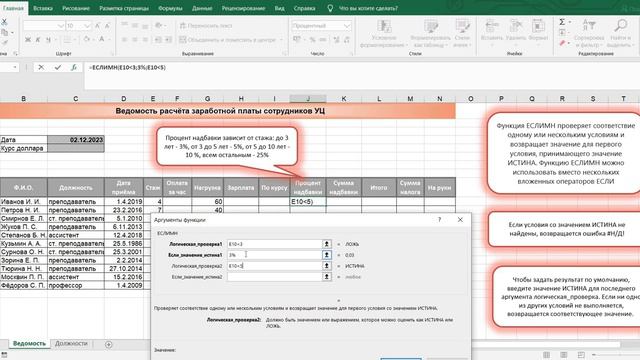Switch to the Должности sheet tab
The image size is (640, 360).
71,344
